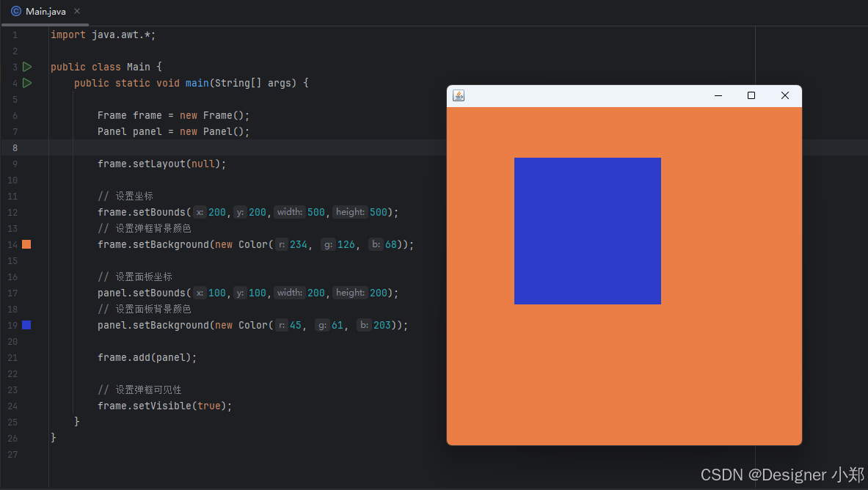Click the panel x value 100 on line 17
Image resolution: width=868 pixels, height=490 pixels.
[217, 293]
